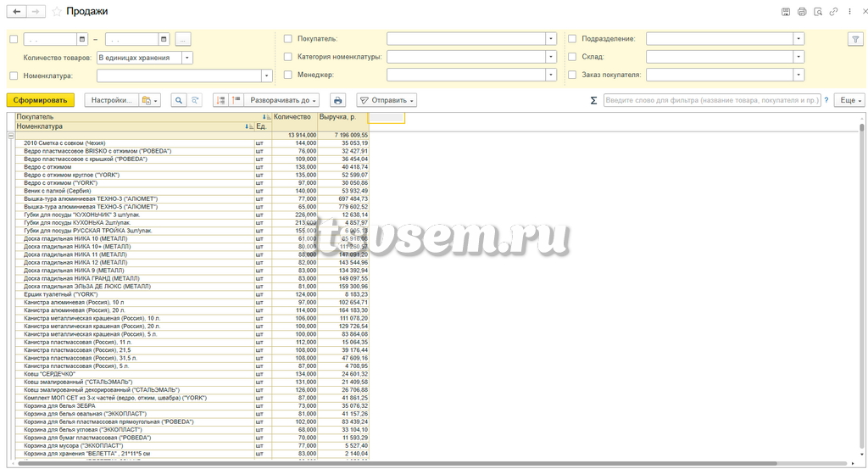This screenshot has height=469, width=868.
Task: Select row Ершик туалетный ("YORK")
Action: 192,294
